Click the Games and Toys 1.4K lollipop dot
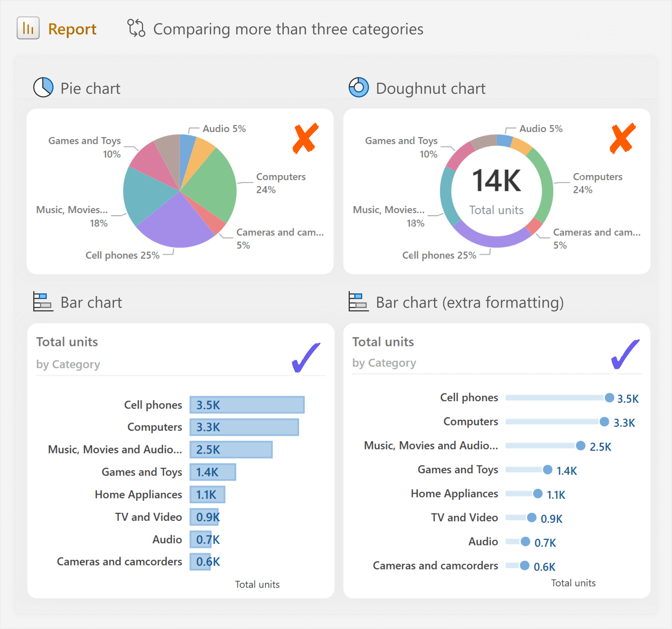Screen dimensions: 672x629 point(547,469)
